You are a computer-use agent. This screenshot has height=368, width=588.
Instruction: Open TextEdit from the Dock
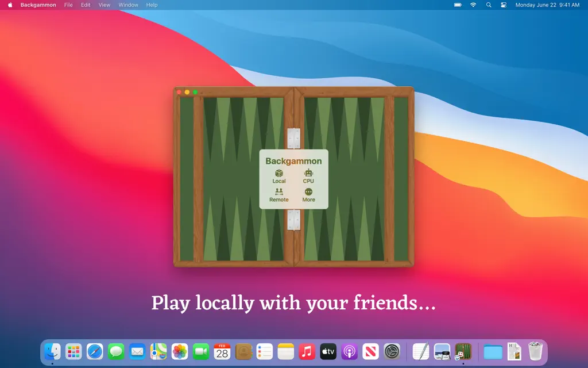[421, 352]
